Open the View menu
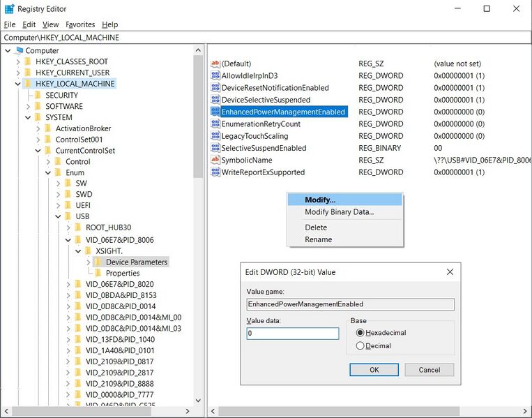The width and height of the screenshot is (532, 418). click(x=51, y=24)
